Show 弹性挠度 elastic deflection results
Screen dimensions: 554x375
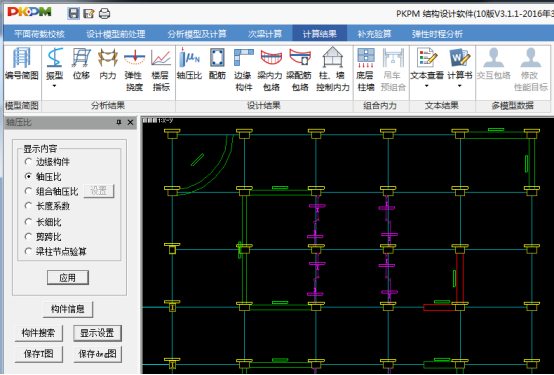(135, 69)
